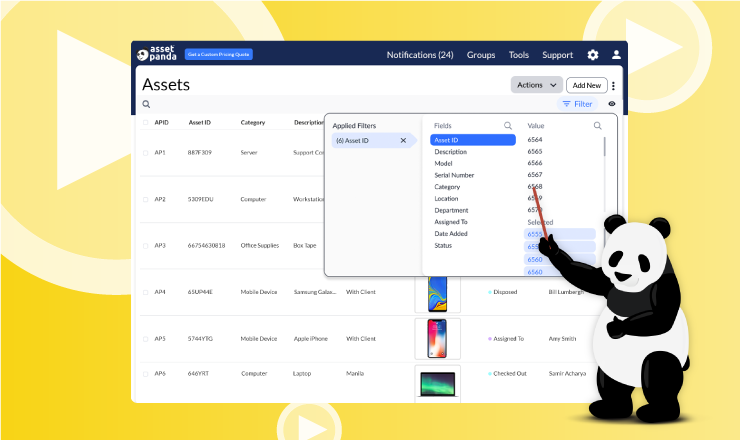Open the user profile icon
This screenshot has width=740, height=440.
(616, 55)
